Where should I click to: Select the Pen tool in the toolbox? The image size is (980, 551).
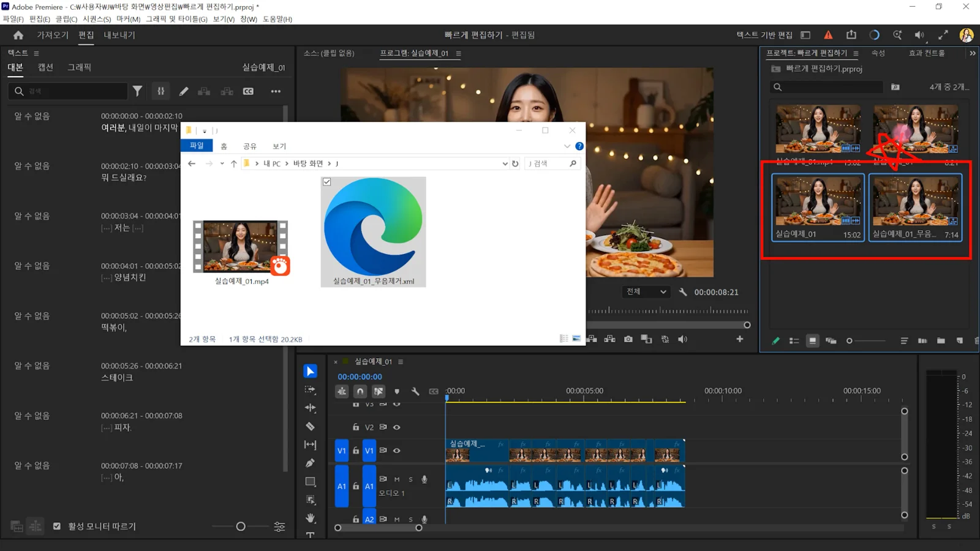pyautogui.click(x=311, y=463)
